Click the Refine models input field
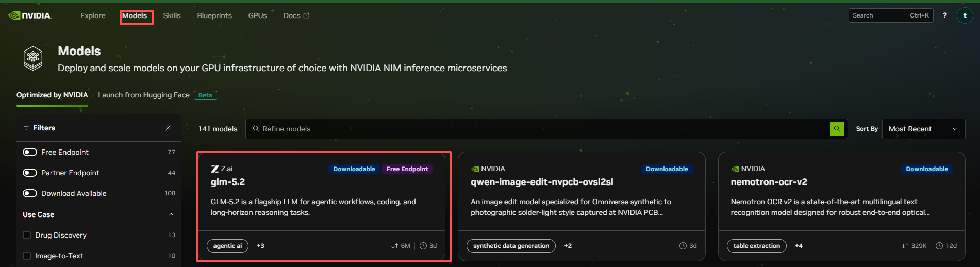980x267 pixels. point(538,129)
